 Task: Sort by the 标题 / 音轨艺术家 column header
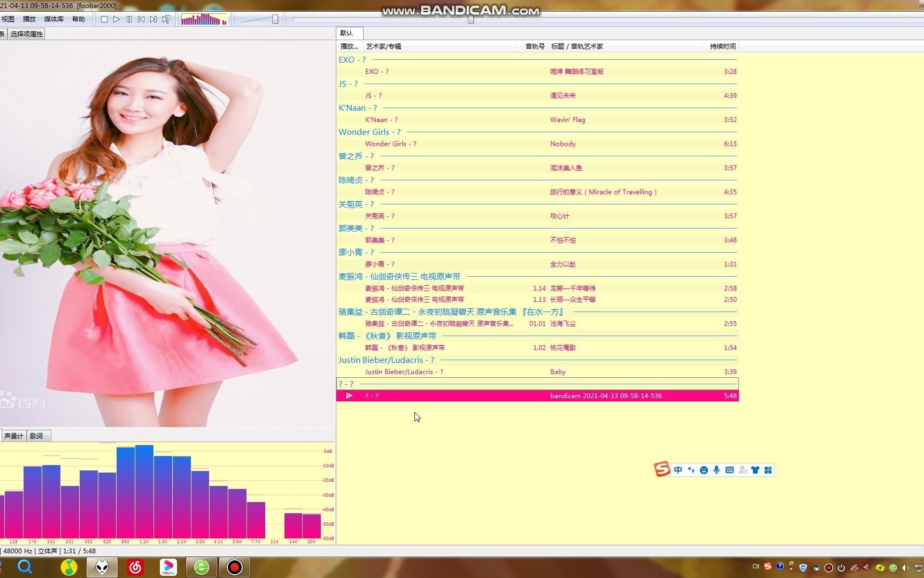[626, 47]
